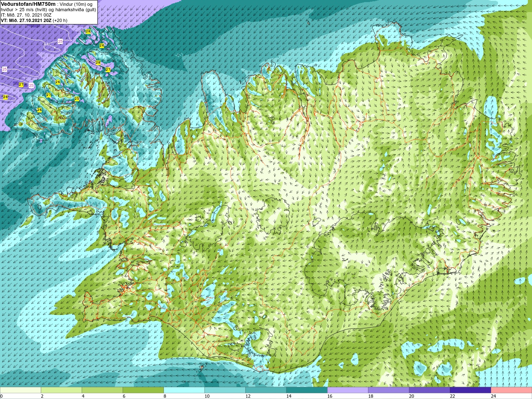Choose the 14–16 m/s dark teal legend swatch
Screen dimensions: 532x399
307,390
